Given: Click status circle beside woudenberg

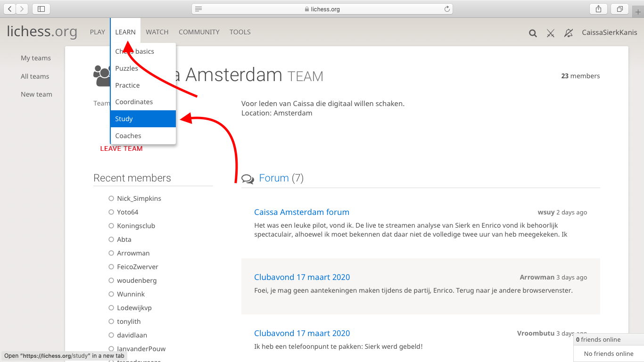Looking at the screenshot, I should 111,280.
